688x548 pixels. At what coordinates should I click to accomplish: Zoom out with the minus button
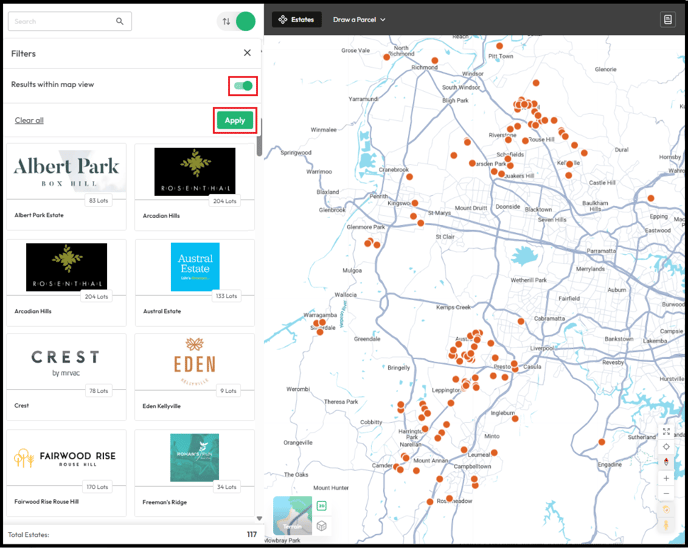click(x=666, y=494)
